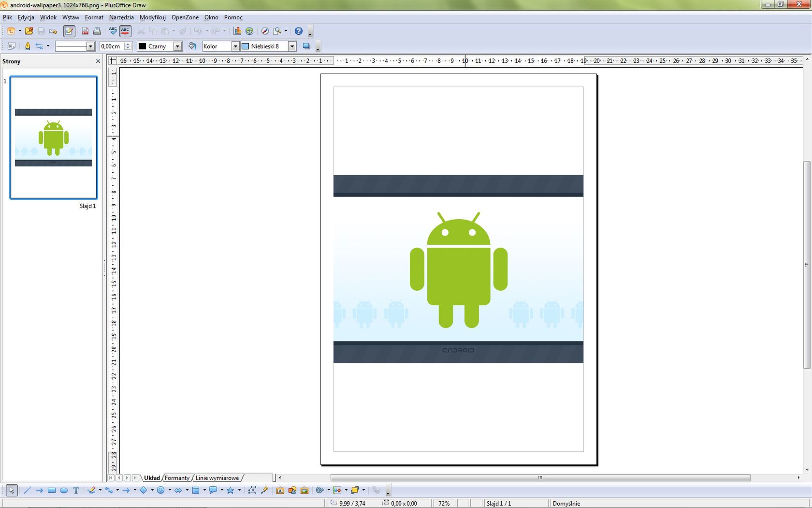Activate the Select arrow tool
812x508 pixels.
[x=12, y=490]
